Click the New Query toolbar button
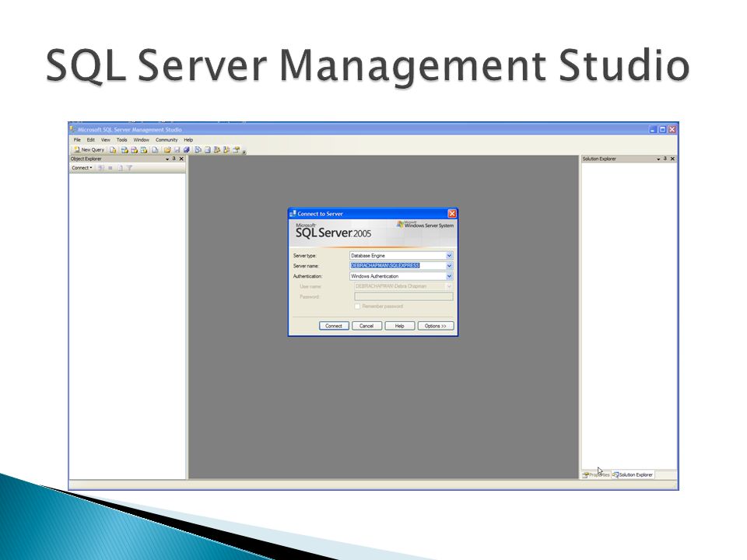Viewport: 747px width, 560px height. [x=89, y=149]
